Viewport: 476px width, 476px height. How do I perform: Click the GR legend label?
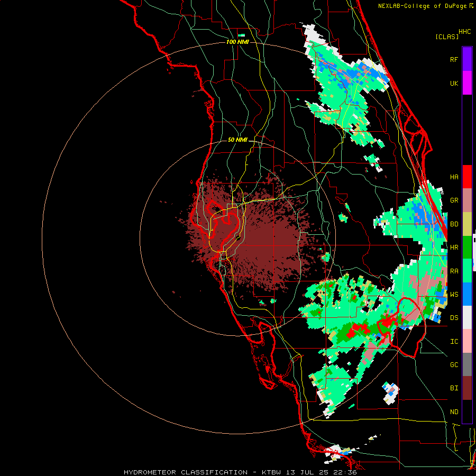454,200
